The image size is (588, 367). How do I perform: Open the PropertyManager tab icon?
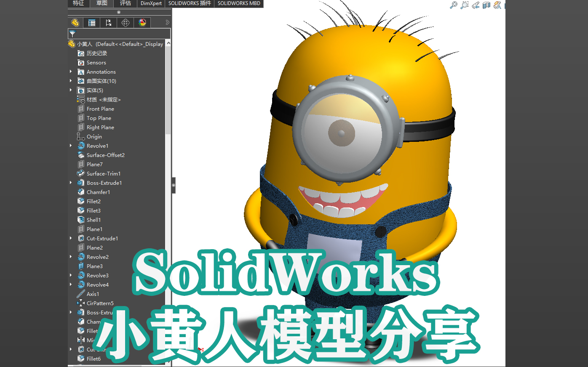(x=92, y=23)
